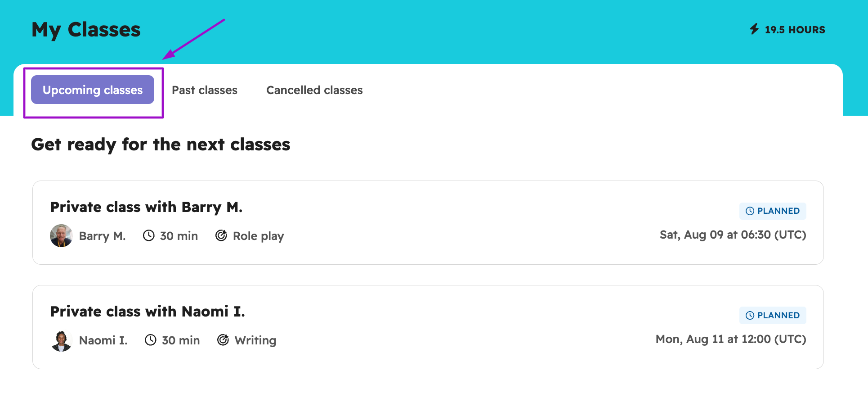Click the clock icon inside Barry's PLANNED badge
This screenshot has height=407, width=868.
749,211
